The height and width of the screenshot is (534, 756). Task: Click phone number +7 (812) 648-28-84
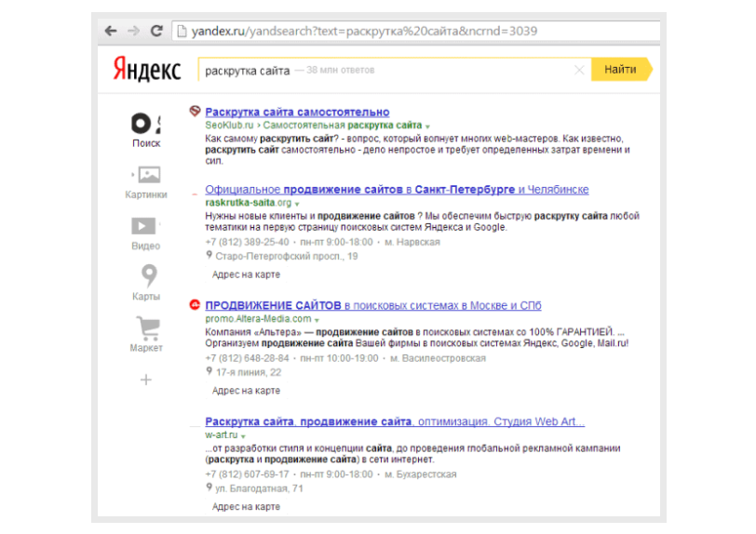tap(247, 358)
